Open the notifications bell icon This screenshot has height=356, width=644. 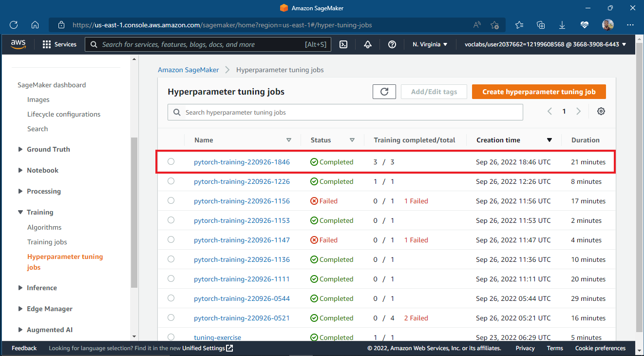(368, 44)
